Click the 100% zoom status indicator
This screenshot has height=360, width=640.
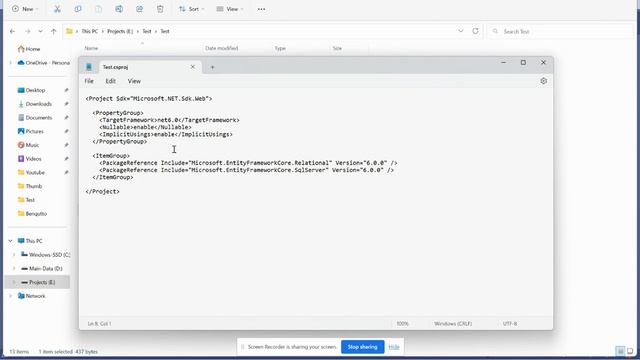402,324
